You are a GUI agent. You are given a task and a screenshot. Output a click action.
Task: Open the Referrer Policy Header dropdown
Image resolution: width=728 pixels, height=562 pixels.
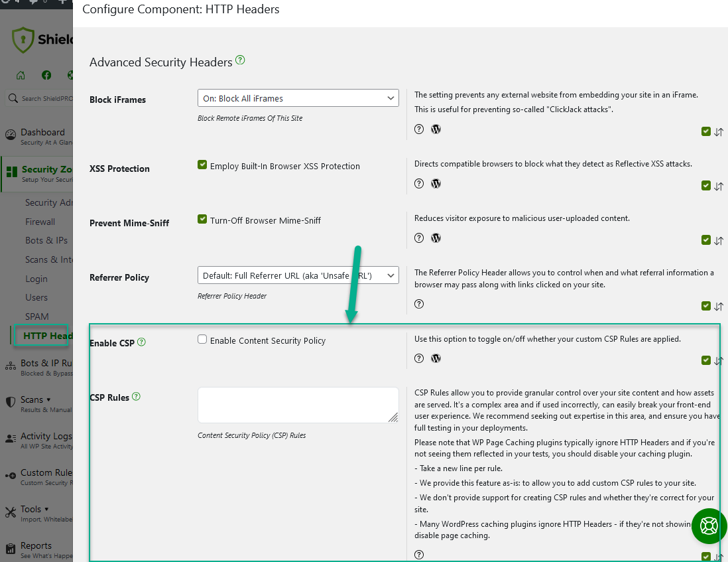click(298, 275)
